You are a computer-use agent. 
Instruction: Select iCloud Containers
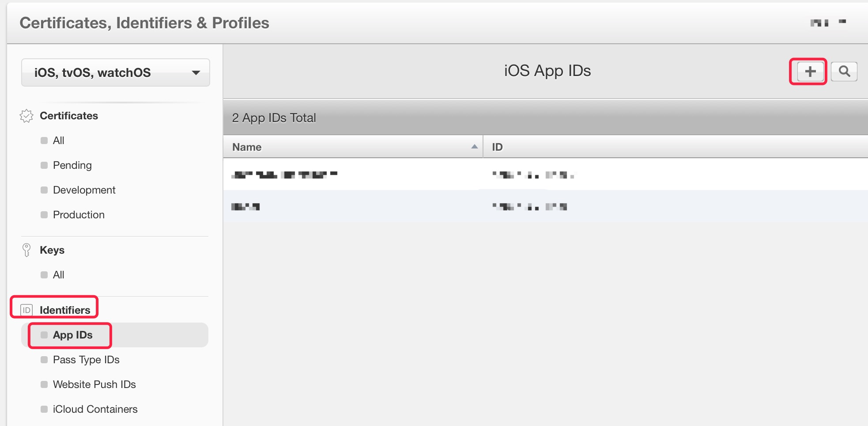(95, 409)
